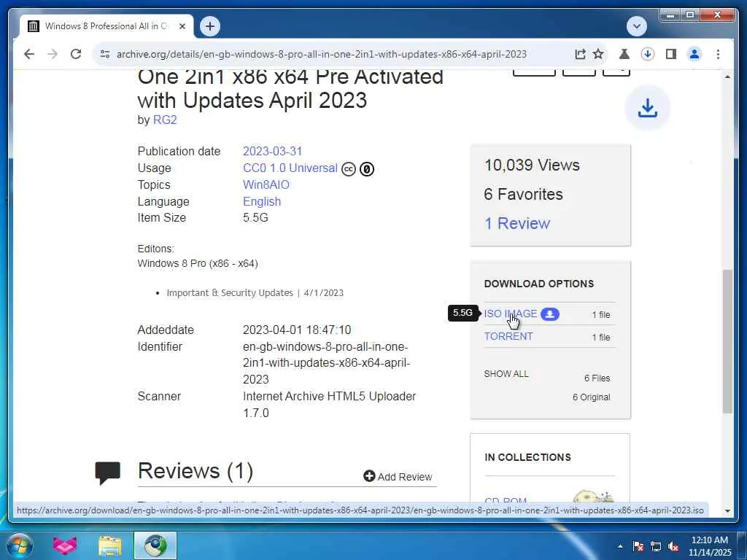747x560 pixels.
Task: Click the browser icon in the taskbar
Action: (155, 545)
